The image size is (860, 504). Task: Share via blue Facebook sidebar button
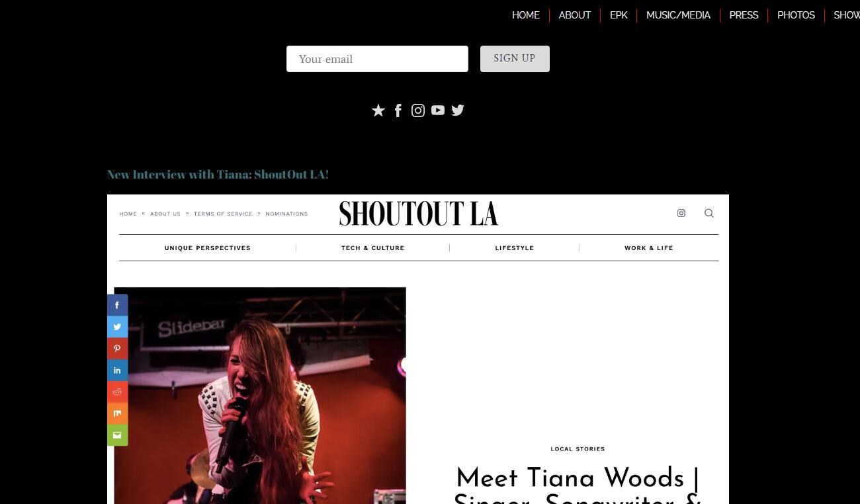pyautogui.click(x=117, y=305)
